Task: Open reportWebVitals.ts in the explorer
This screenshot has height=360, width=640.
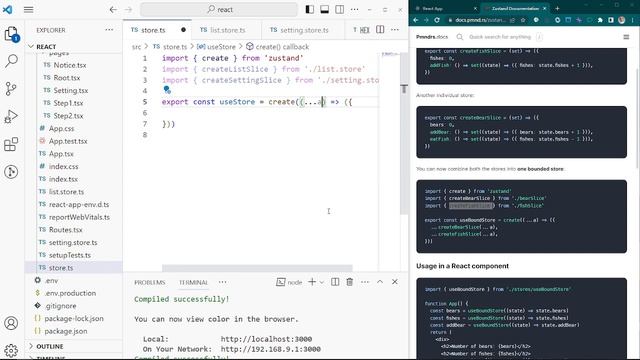Action: 79,217
